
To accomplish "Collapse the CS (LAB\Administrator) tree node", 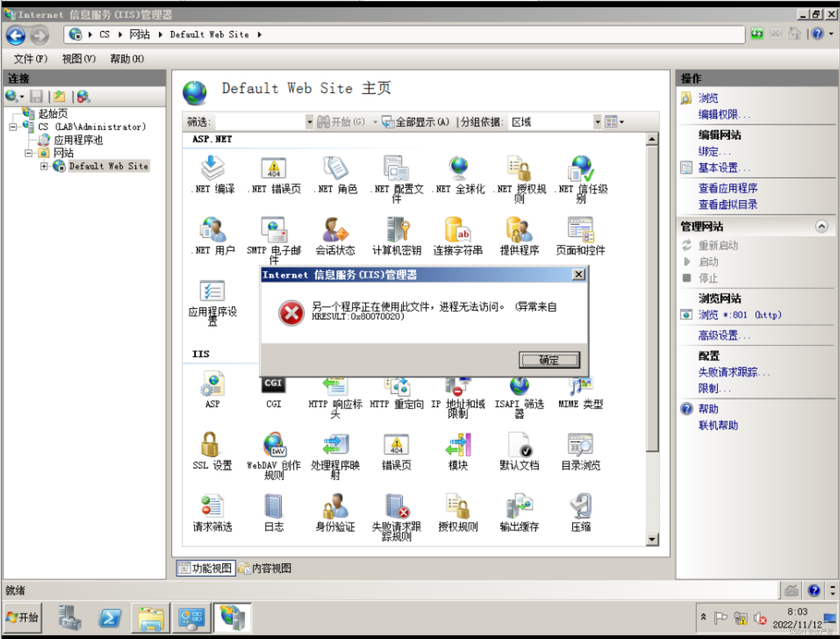I will [x=13, y=127].
